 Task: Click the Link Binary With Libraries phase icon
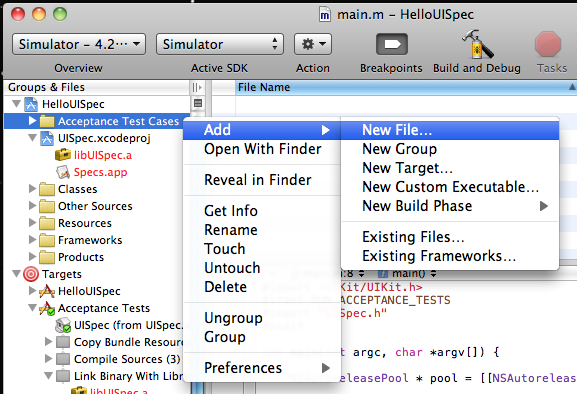click(x=63, y=376)
